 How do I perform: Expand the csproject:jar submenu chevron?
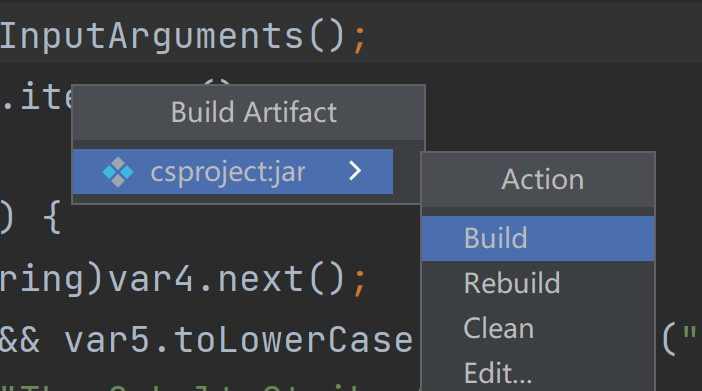point(355,171)
